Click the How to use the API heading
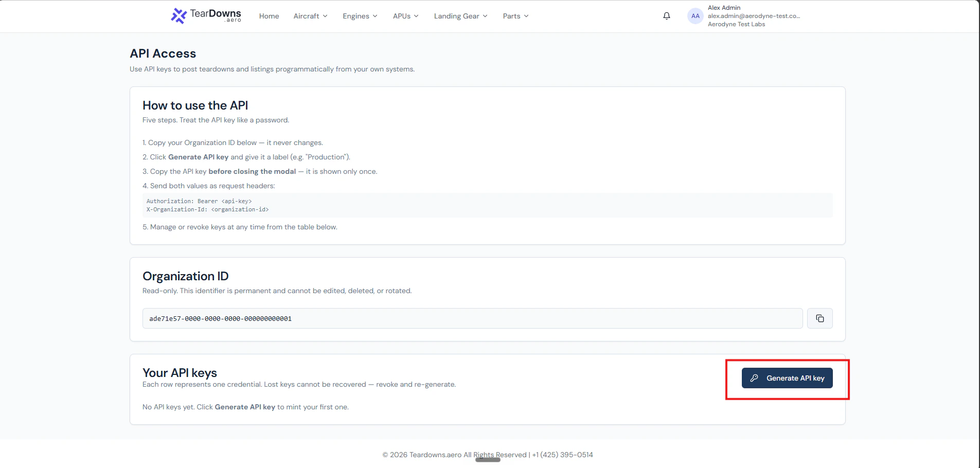Image resolution: width=980 pixels, height=468 pixels. pyautogui.click(x=195, y=105)
